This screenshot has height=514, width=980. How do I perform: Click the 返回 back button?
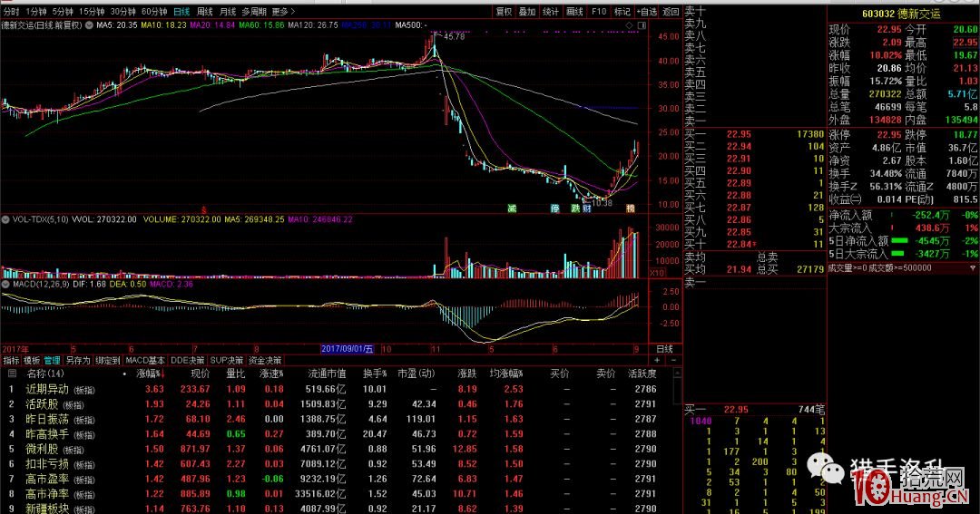[671, 12]
